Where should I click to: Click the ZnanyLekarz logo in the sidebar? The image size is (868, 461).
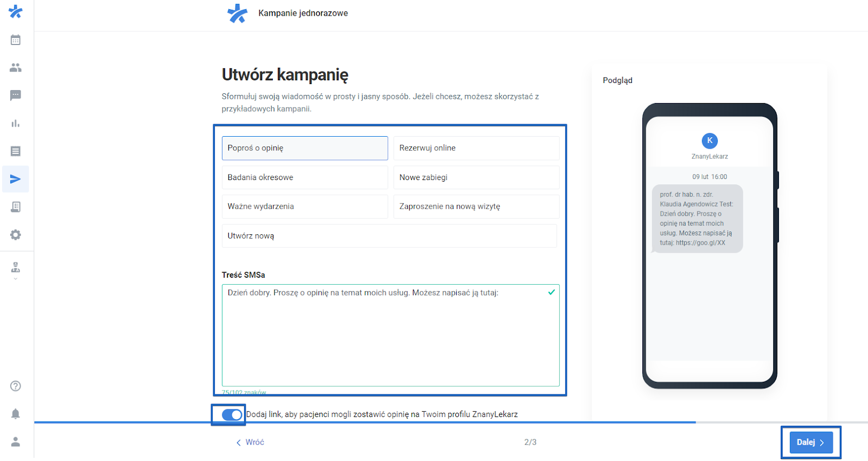[15, 11]
